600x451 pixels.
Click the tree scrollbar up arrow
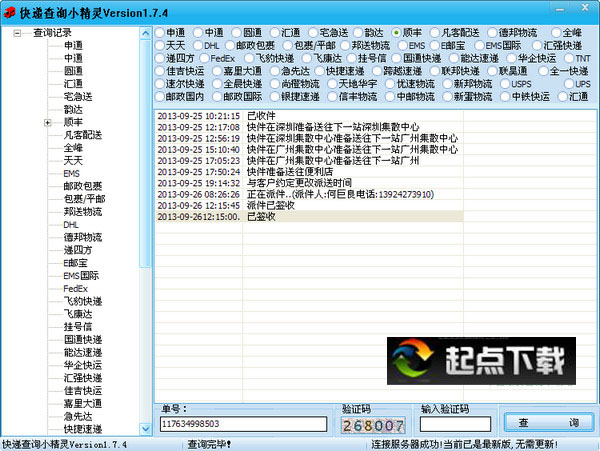pos(145,33)
